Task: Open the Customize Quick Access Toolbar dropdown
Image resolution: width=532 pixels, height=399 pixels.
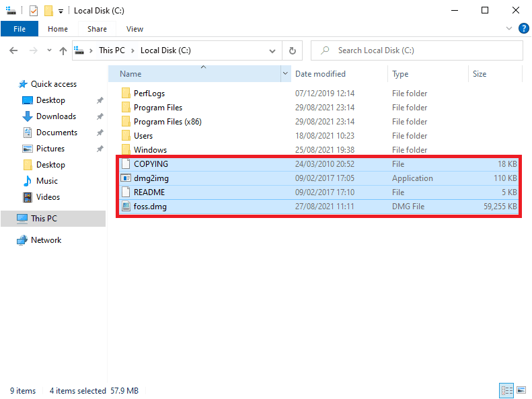Action: pos(61,11)
